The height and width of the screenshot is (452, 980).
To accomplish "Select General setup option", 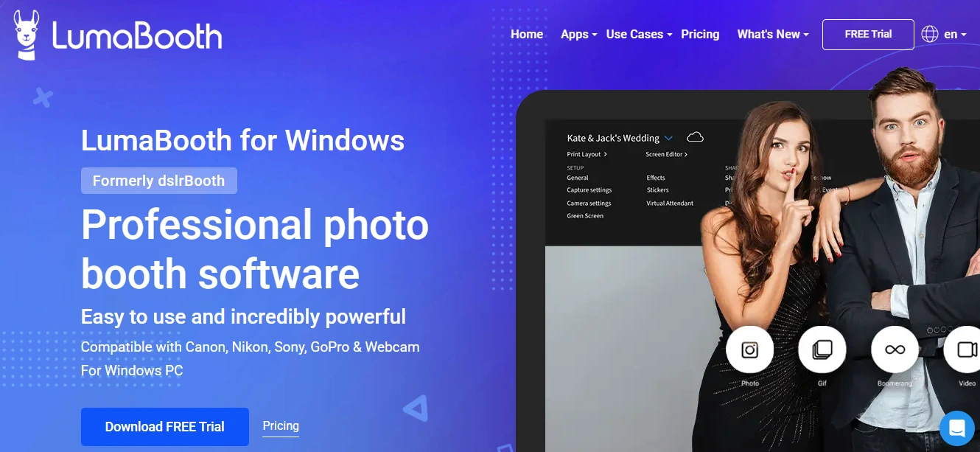I will (578, 178).
